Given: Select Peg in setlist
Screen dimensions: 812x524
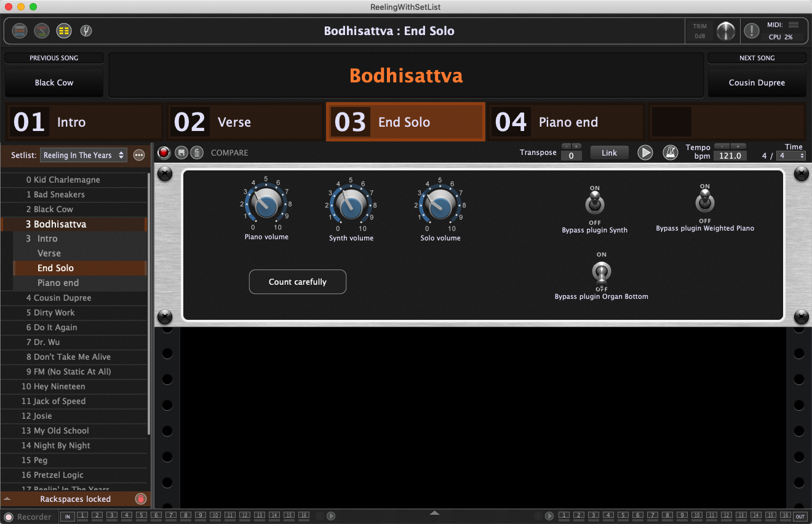Looking at the screenshot, I should tap(74, 460).
